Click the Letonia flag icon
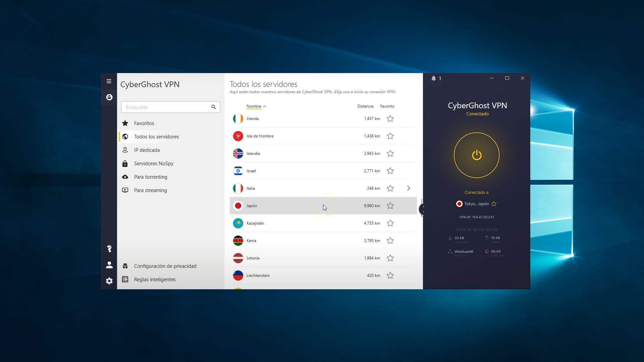The width and height of the screenshot is (644, 362). point(238,258)
